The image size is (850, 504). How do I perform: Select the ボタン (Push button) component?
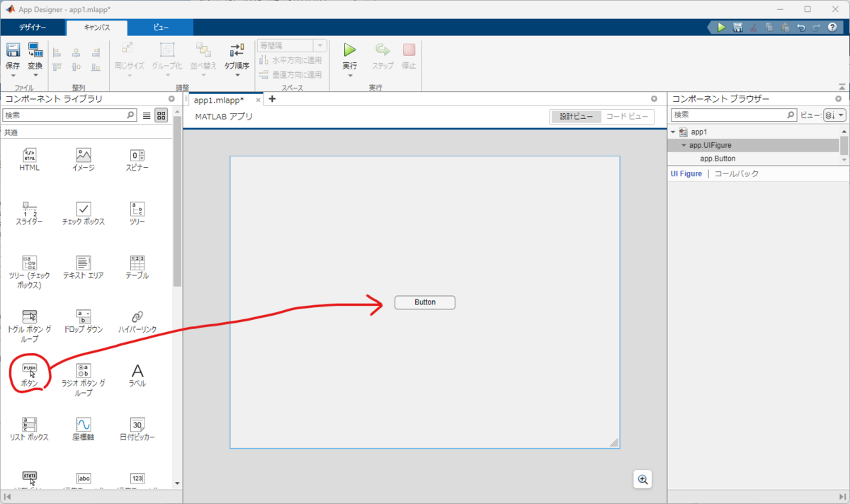pos(30,375)
